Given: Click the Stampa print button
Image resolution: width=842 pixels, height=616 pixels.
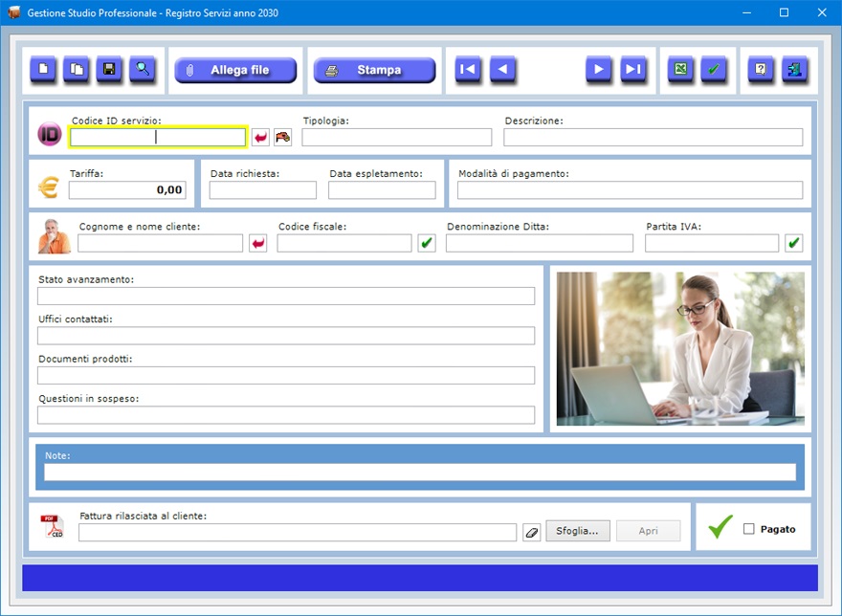Looking at the screenshot, I should pos(374,70).
